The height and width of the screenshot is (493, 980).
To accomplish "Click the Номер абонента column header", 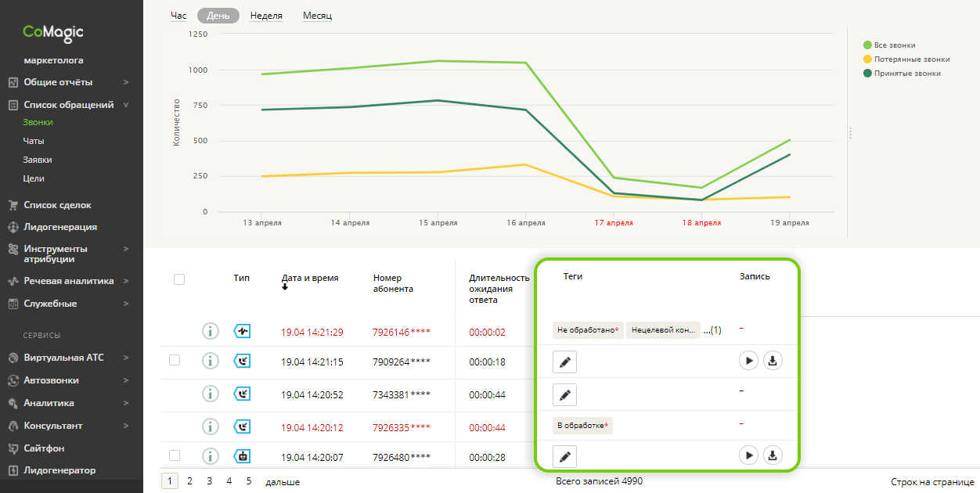I will [x=394, y=283].
